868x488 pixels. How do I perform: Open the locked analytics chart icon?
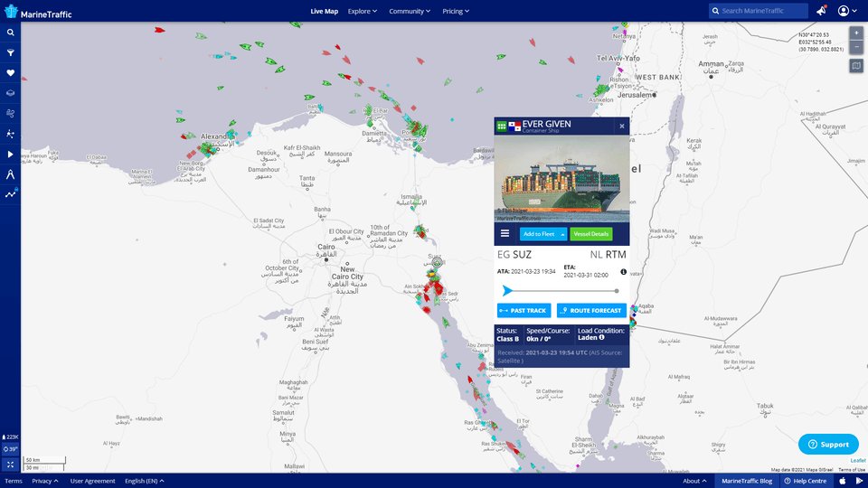pos(10,194)
